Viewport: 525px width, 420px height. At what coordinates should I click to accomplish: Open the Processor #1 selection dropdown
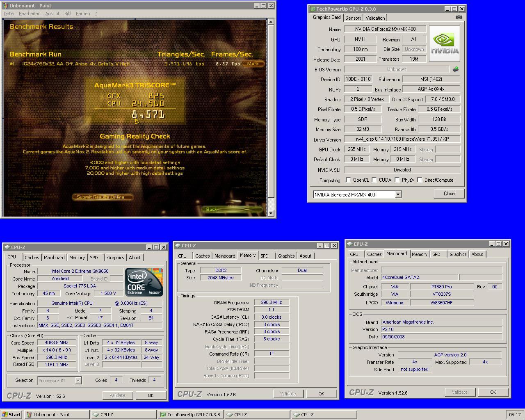78,381
